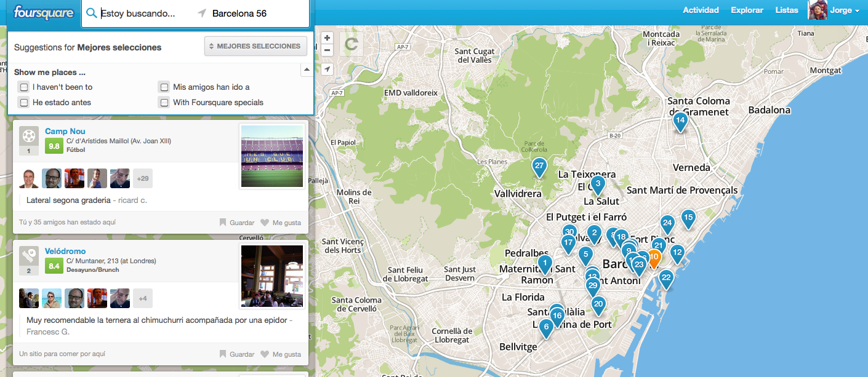Click the location arrow icon beside Barcelona 56
Image resolution: width=868 pixels, height=377 pixels.
202,14
